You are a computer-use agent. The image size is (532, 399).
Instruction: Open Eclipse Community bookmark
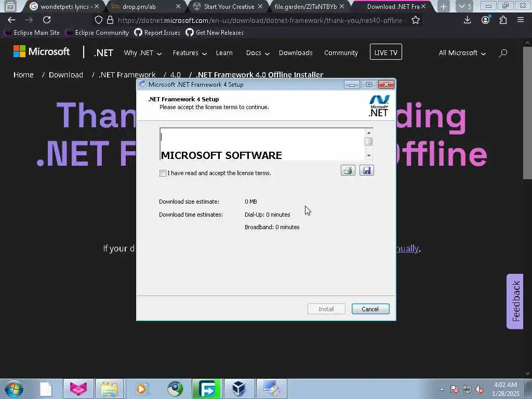tap(97, 33)
